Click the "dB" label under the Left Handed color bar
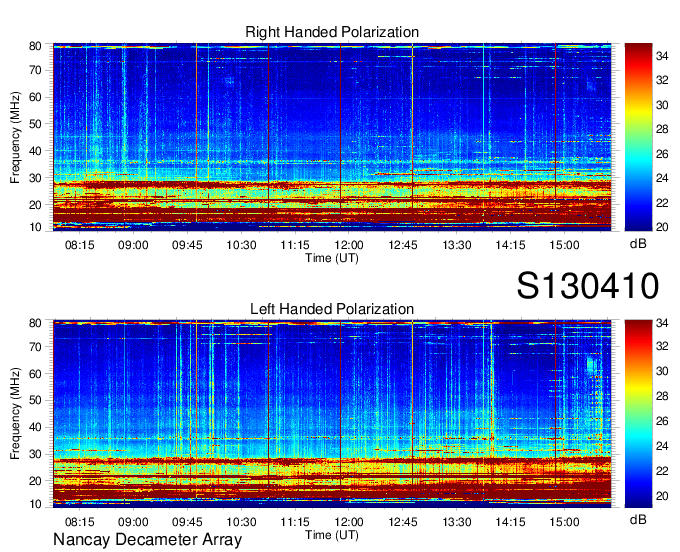The width and height of the screenshot is (680, 552). click(x=638, y=519)
